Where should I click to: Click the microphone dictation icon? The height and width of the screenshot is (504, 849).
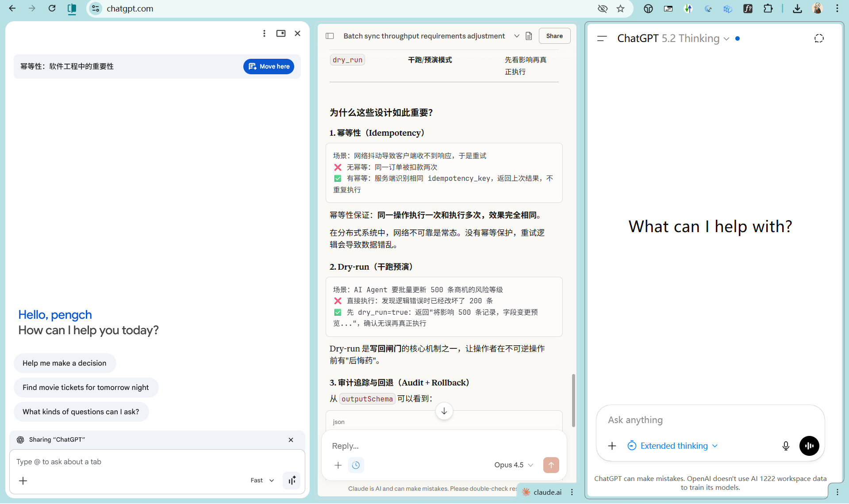pos(785,446)
